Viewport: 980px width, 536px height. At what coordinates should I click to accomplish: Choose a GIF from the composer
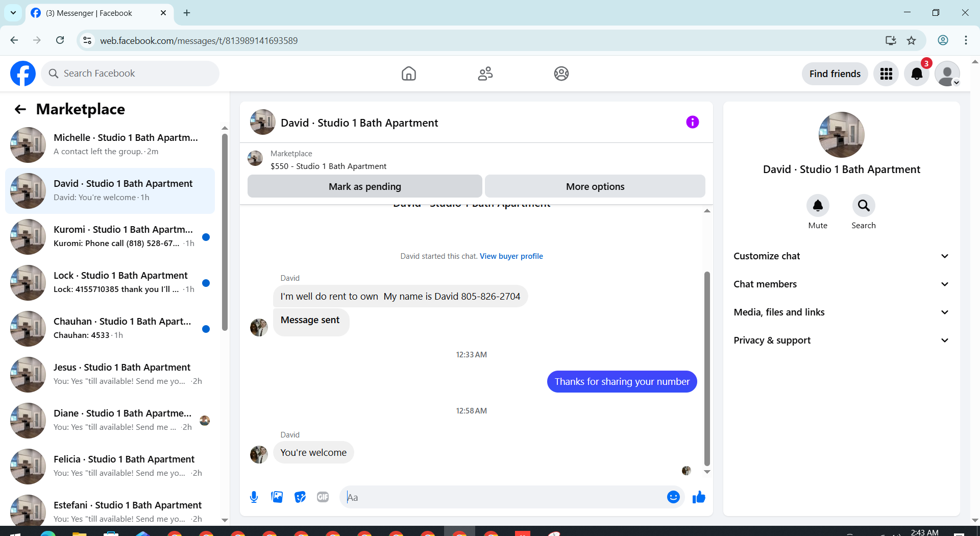click(323, 497)
